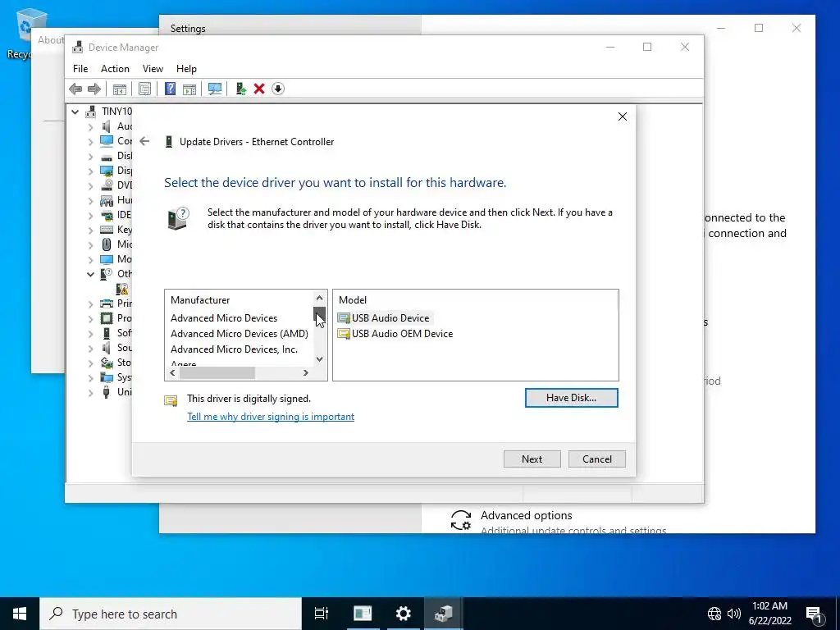Open Task View from the taskbar

coord(322,614)
